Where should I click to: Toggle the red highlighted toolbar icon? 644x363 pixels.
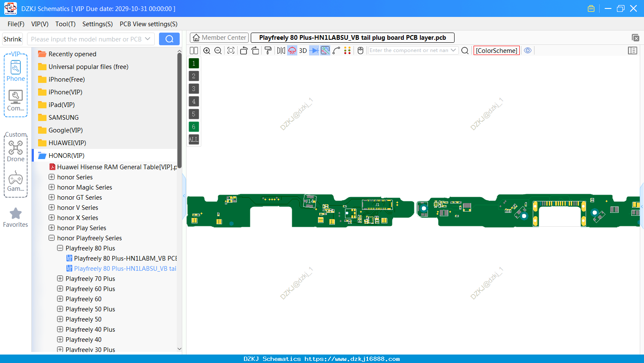[x=292, y=50]
